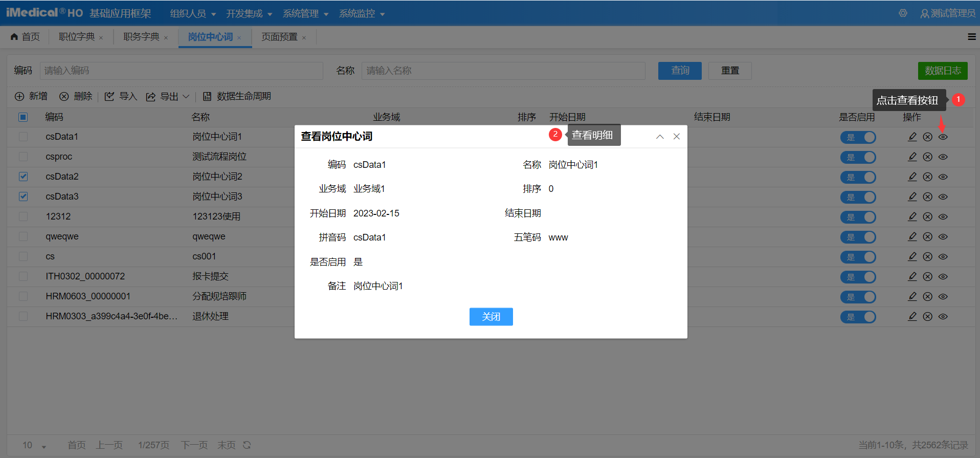
Task: View the HRM0303 row details eye icon
Action: pos(943,316)
